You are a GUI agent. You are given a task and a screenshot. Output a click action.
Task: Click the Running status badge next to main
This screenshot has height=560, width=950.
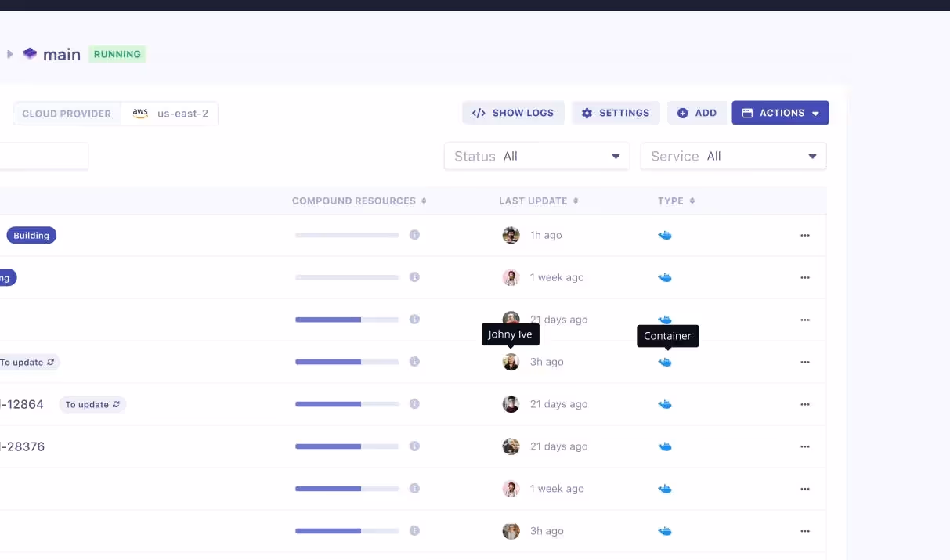(x=117, y=54)
